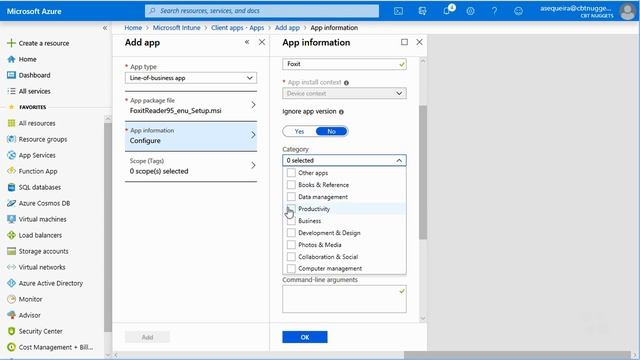Click the sidebar vertical scrollbar

[x=108, y=227]
